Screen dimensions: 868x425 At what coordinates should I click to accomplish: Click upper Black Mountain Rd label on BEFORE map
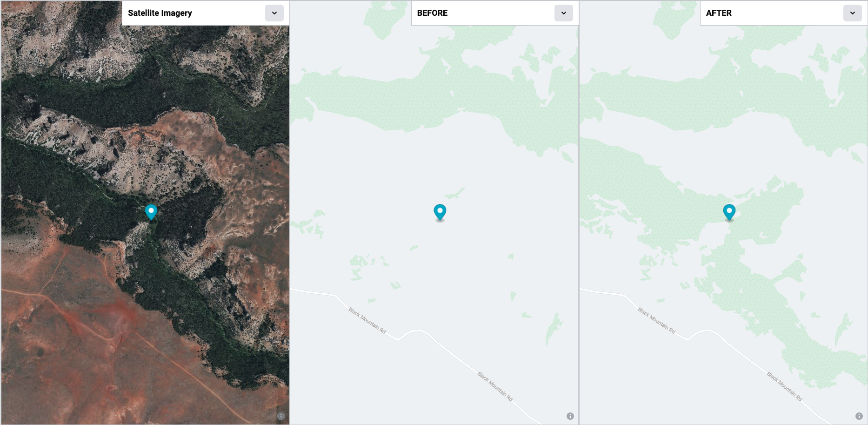pos(367,320)
